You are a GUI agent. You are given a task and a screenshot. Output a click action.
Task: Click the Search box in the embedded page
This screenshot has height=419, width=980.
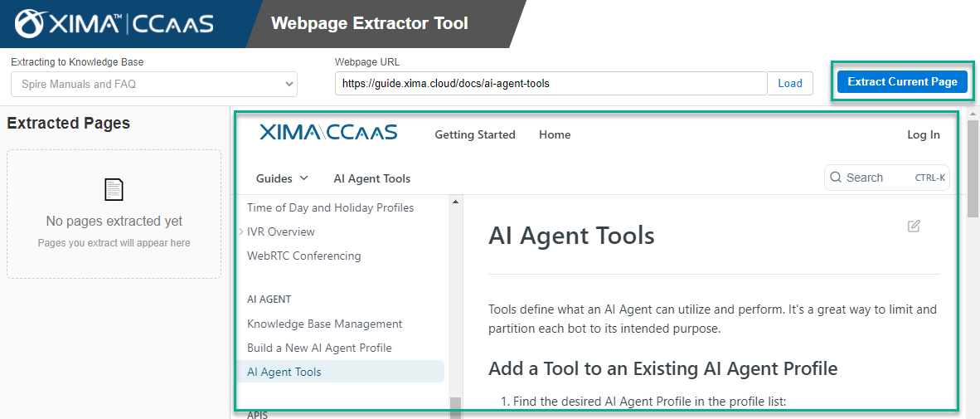887,178
